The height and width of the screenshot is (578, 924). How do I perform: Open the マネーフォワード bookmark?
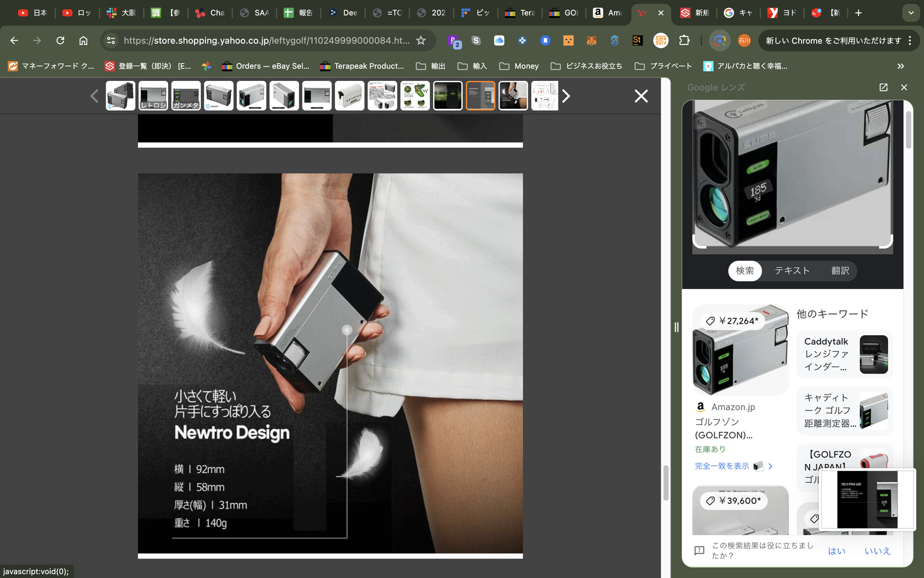pyautogui.click(x=51, y=66)
